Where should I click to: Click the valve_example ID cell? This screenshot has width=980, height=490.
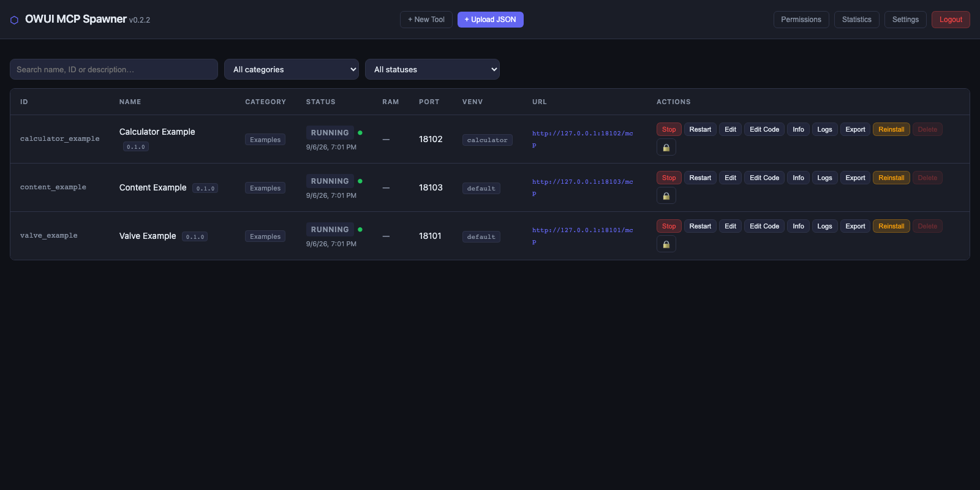48,236
